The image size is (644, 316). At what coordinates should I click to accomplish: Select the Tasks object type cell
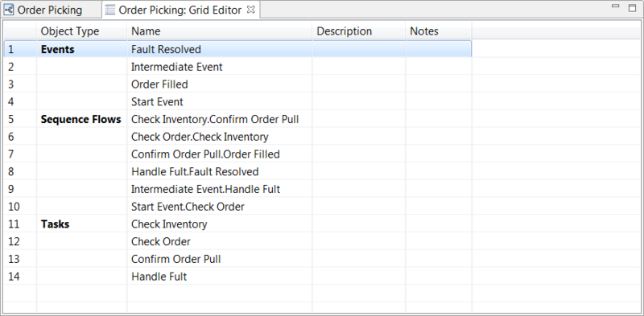tap(82, 224)
